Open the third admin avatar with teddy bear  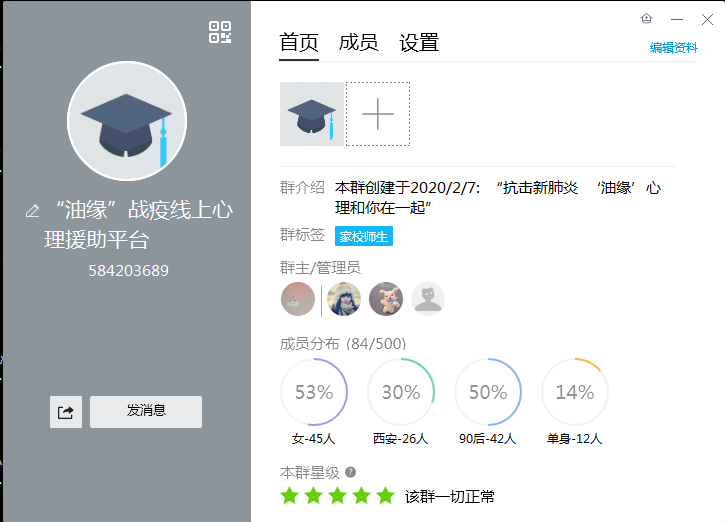[x=386, y=299]
